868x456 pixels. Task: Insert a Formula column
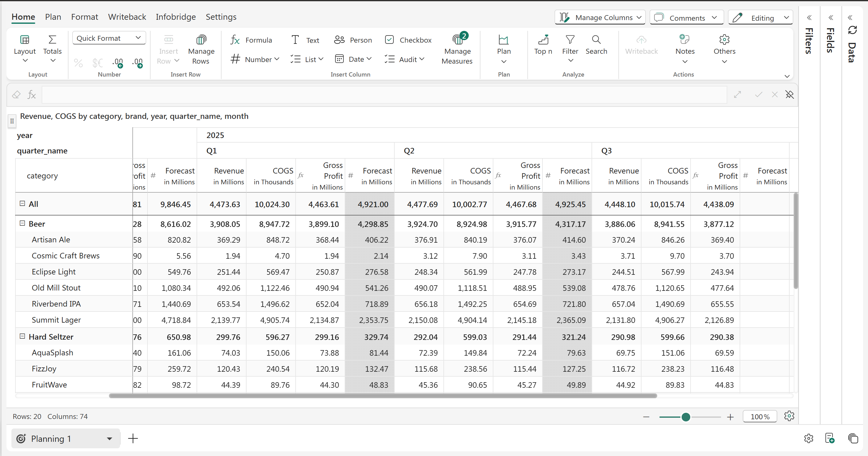pyautogui.click(x=251, y=40)
